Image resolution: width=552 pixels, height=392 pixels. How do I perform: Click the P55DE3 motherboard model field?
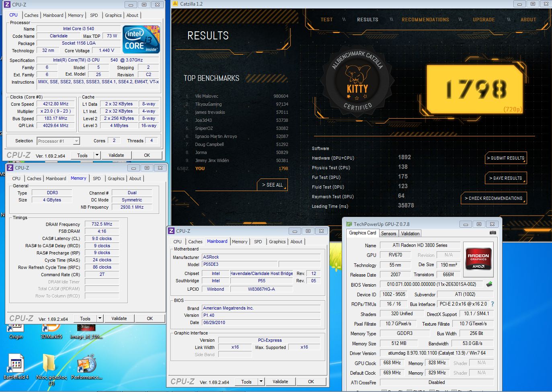(x=240, y=264)
